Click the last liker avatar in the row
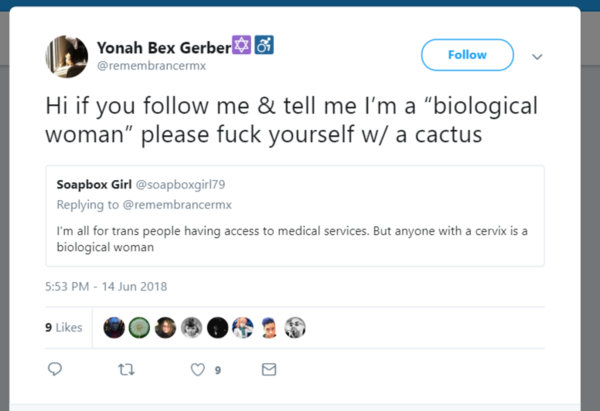This screenshot has width=600, height=411. point(295,327)
